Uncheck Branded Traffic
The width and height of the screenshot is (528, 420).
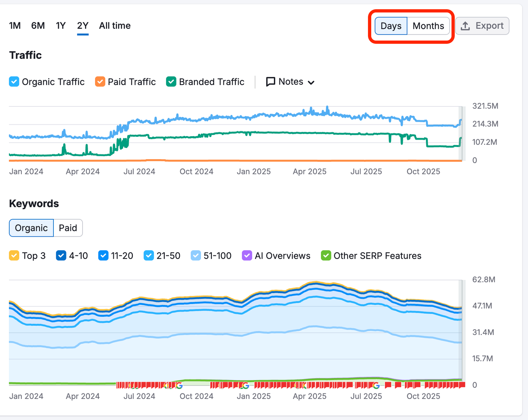(x=171, y=82)
